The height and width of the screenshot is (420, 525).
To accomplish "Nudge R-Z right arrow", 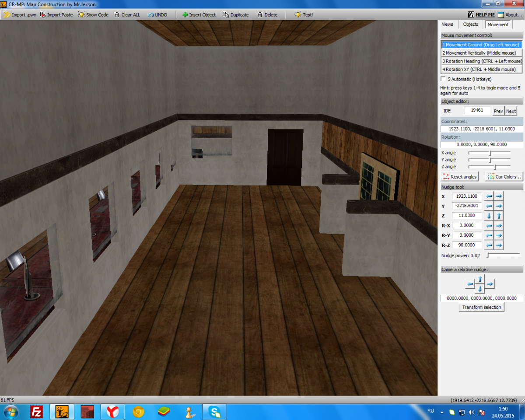I will tap(499, 245).
